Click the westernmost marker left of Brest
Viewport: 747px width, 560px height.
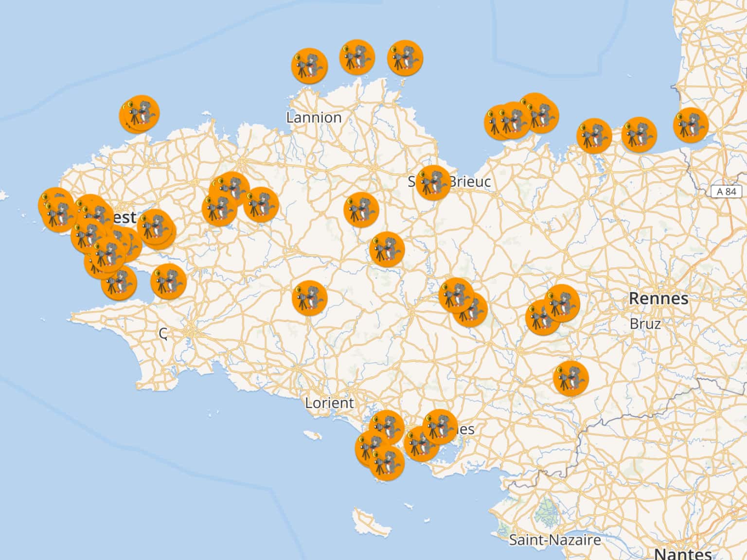(56, 209)
